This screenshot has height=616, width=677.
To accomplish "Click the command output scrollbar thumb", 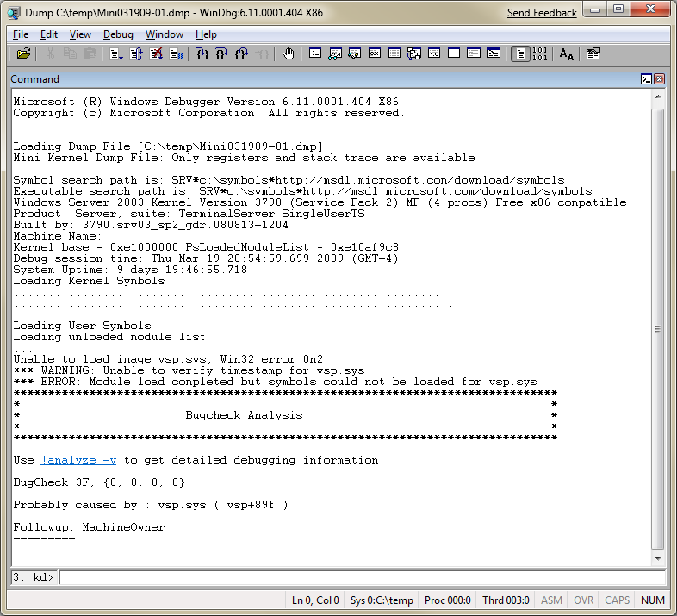I will click(657, 329).
